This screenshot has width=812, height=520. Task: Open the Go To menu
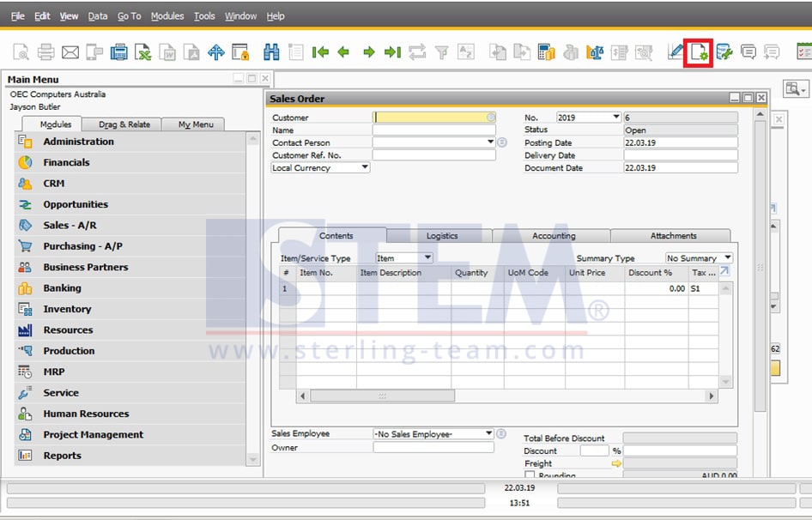click(x=129, y=16)
